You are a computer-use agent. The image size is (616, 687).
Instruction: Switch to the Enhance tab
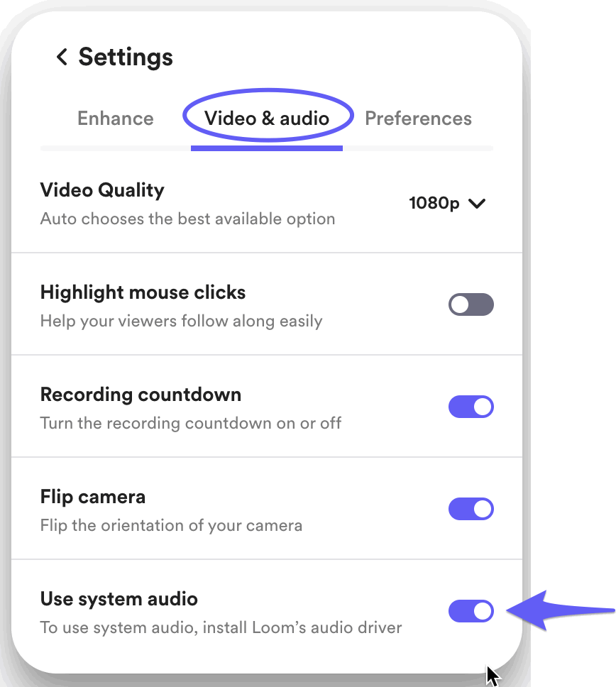tap(115, 119)
